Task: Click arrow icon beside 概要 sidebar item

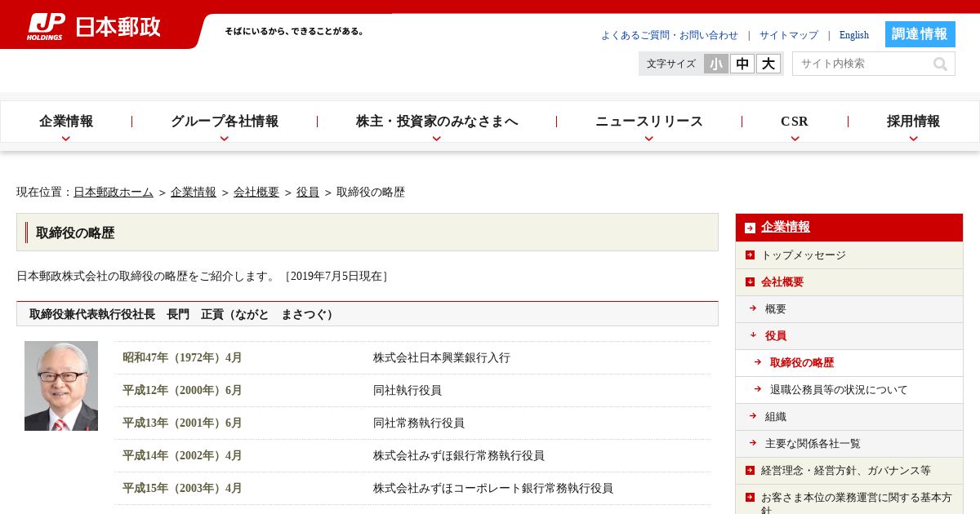Action: pos(753,308)
